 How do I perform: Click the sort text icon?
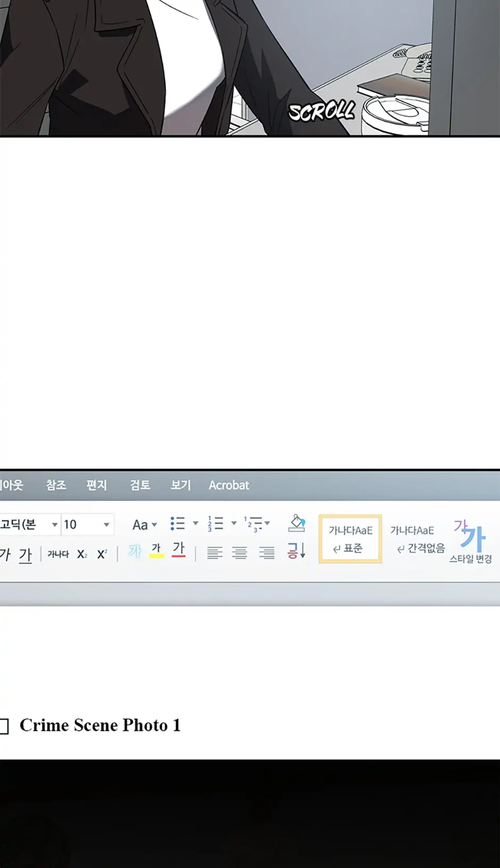tap(296, 550)
